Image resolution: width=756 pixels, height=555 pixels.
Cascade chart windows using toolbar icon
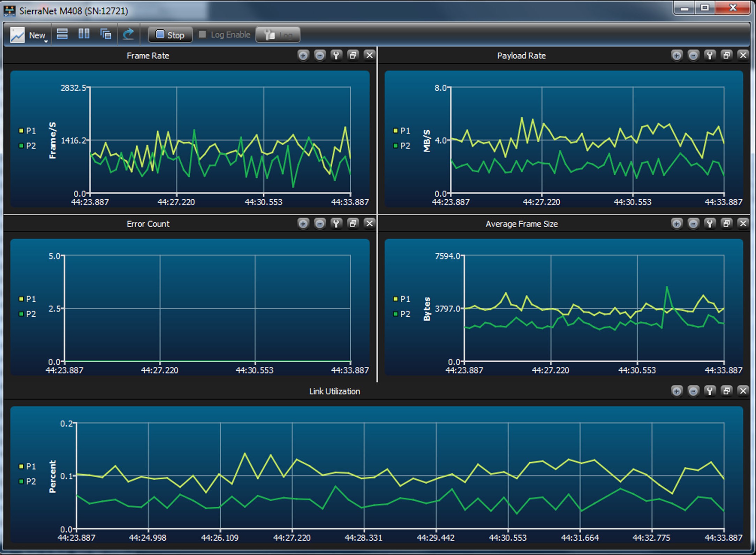click(106, 34)
